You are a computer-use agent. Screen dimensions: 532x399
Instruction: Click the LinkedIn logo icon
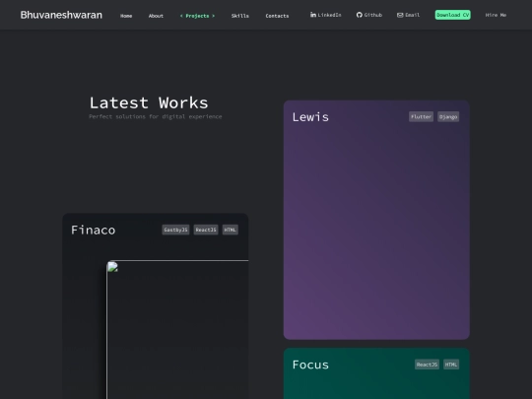[313, 15]
